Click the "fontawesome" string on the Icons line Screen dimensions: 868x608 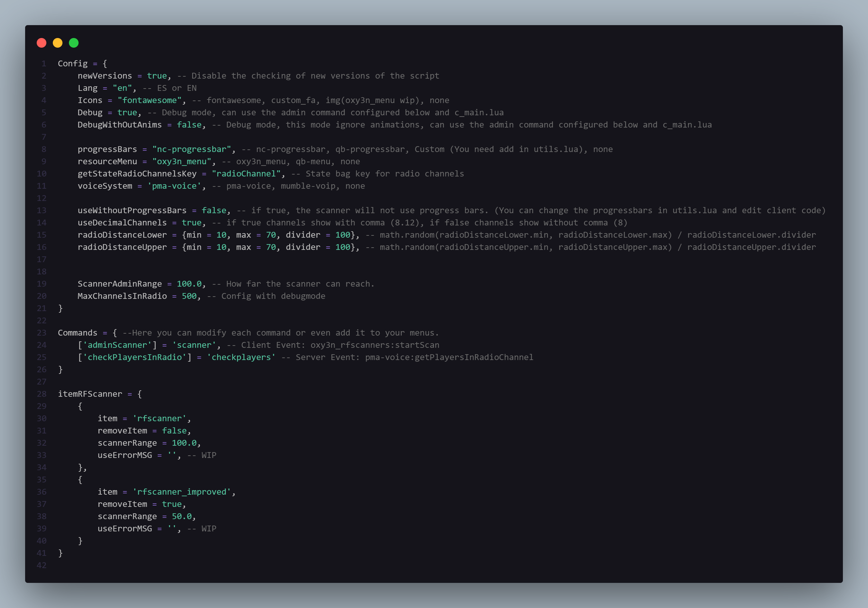(149, 100)
